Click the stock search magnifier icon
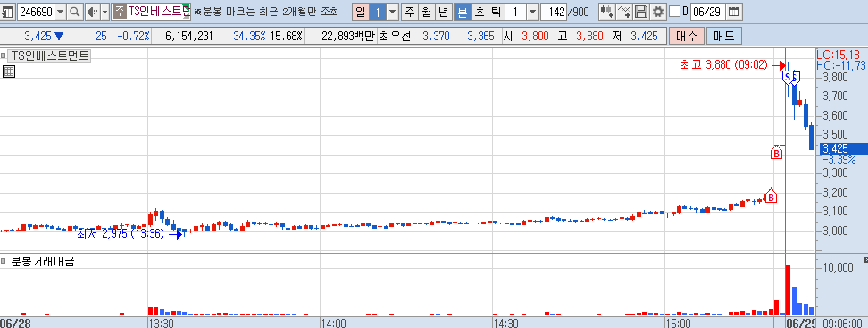The height and width of the screenshot is (328, 868). point(73,12)
